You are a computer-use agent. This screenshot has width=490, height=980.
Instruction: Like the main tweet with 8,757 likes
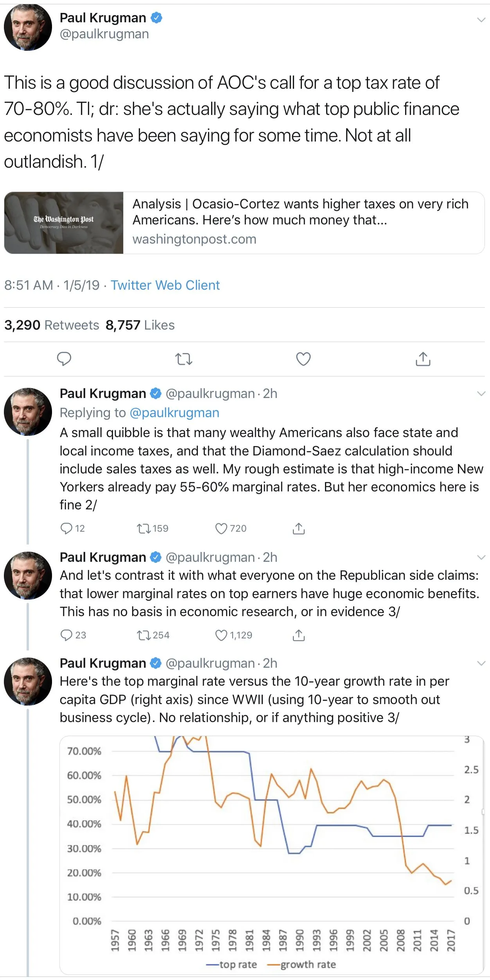(303, 359)
